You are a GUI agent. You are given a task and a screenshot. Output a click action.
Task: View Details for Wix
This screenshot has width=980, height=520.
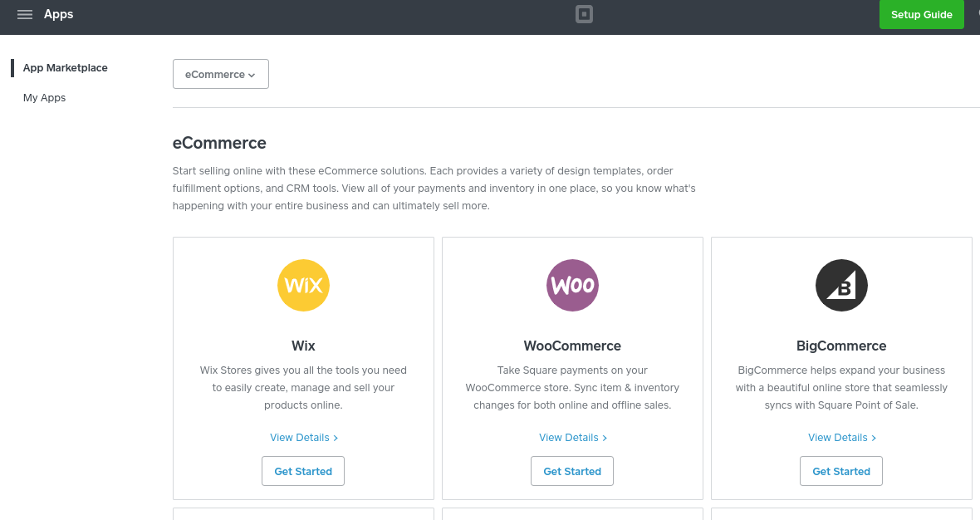click(x=303, y=438)
